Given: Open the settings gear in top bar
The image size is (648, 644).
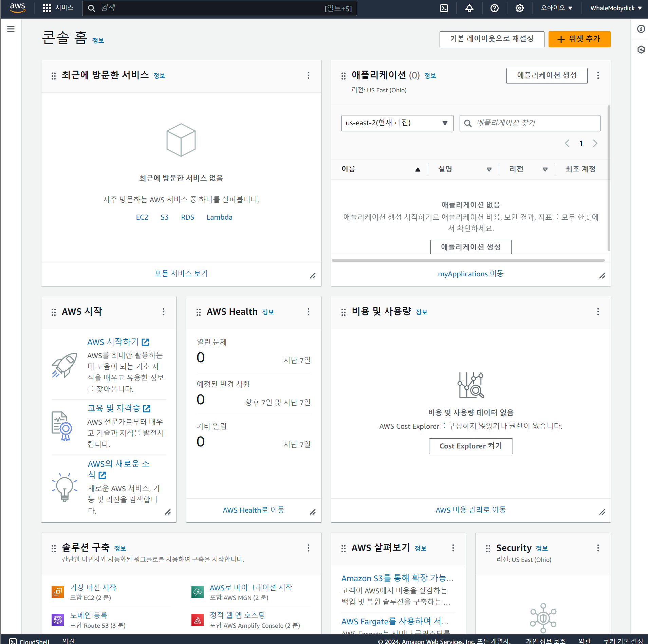Looking at the screenshot, I should coord(519,8).
